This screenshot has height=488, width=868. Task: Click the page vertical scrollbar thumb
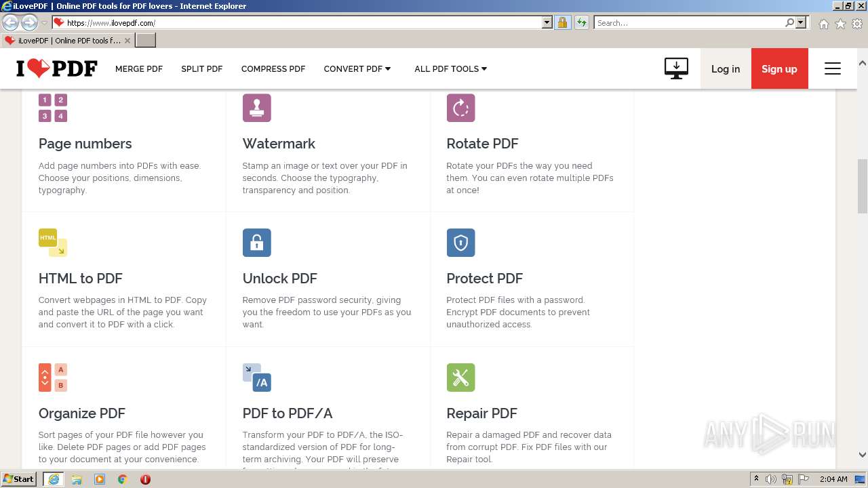[863, 186]
